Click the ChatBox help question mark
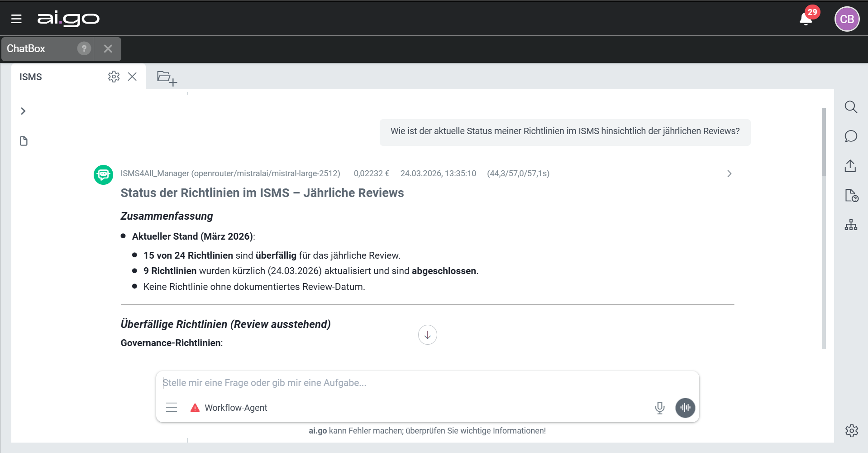The image size is (868, 453). click(x=84, y=48)
